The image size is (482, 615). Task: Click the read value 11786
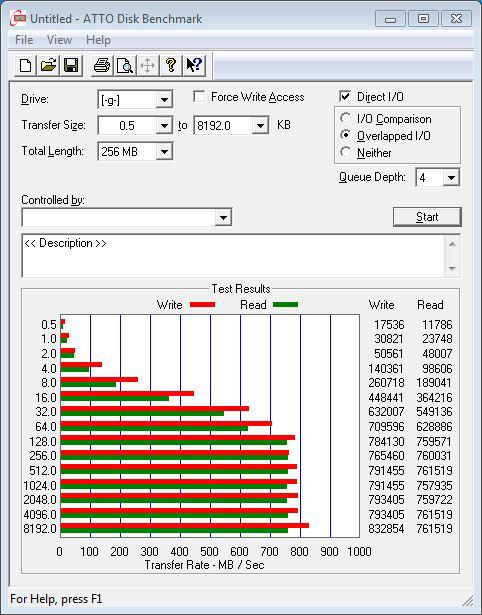pos(437,325)
